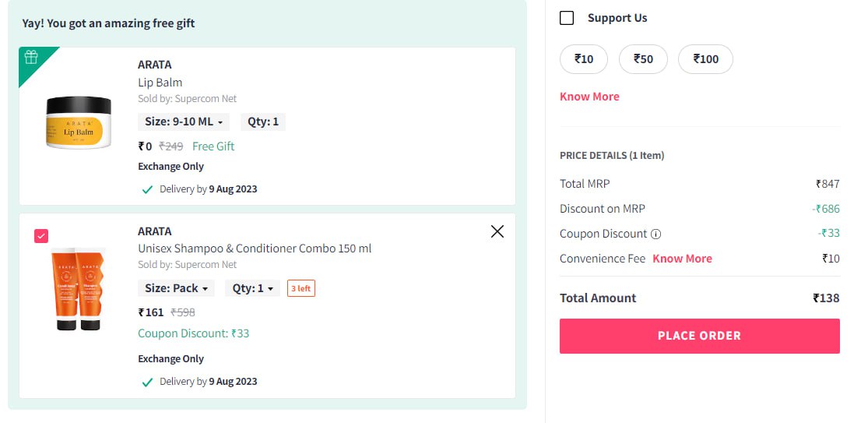
Task: Select the ₹50 donation amount
Action: tap(643, 59)
